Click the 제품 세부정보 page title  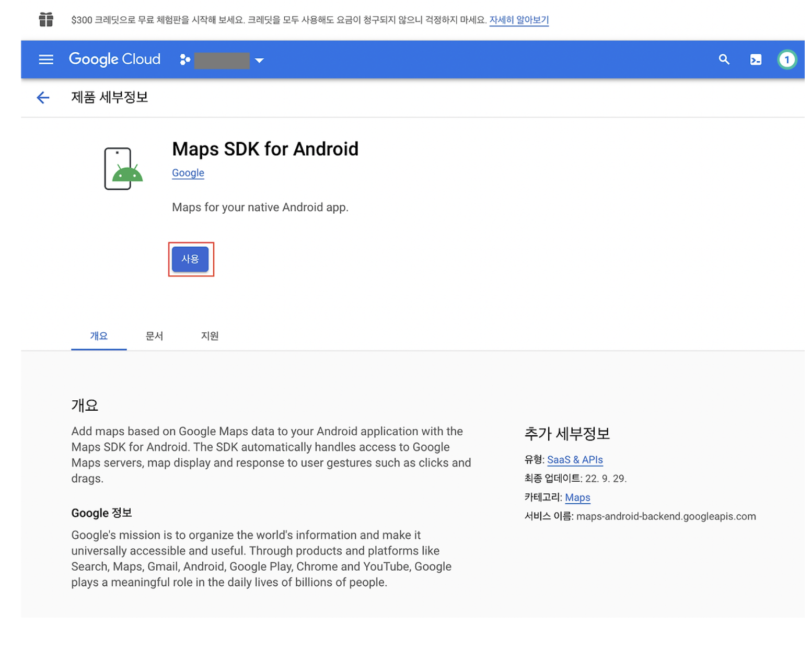[110, 97]
